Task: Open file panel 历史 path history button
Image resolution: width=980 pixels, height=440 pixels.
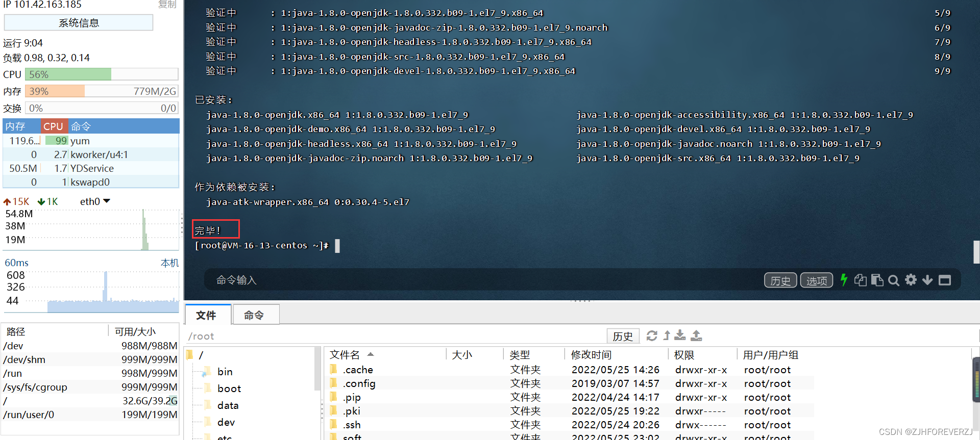Action: (623, 336)
